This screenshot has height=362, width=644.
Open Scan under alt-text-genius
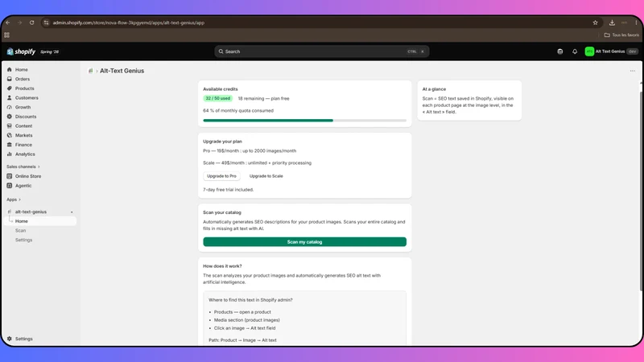tap(21, 231)
